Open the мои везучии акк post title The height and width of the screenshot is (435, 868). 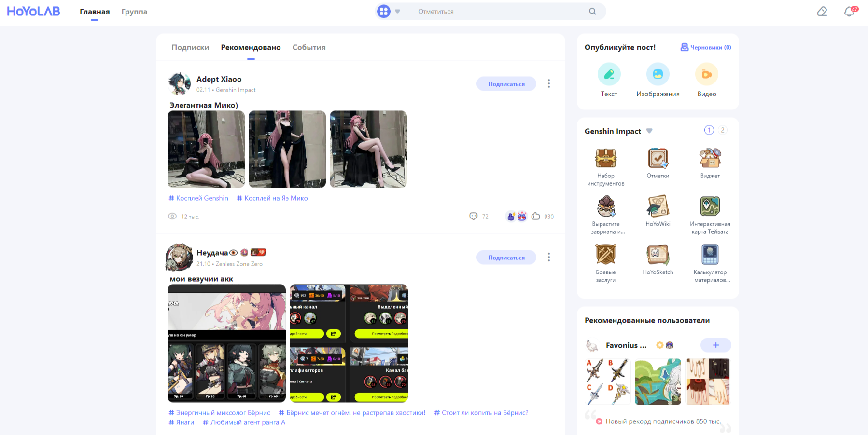coord(201,279)
